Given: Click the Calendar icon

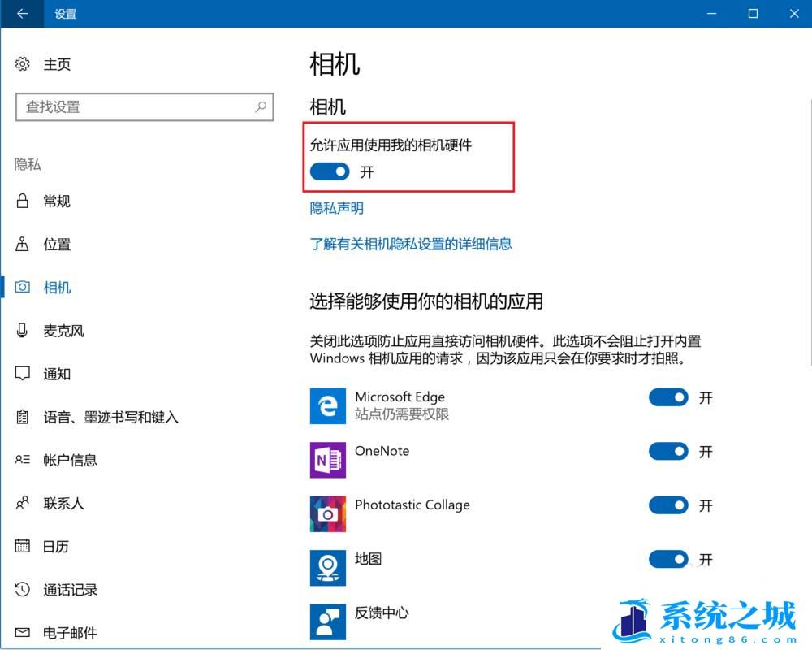Looking at the screenshot, I should (22, 546).
